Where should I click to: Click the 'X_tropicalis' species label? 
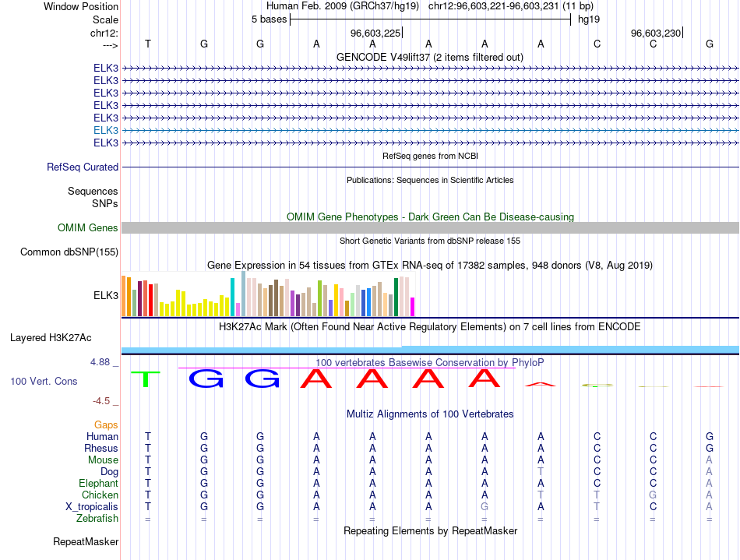coord(92,507)
